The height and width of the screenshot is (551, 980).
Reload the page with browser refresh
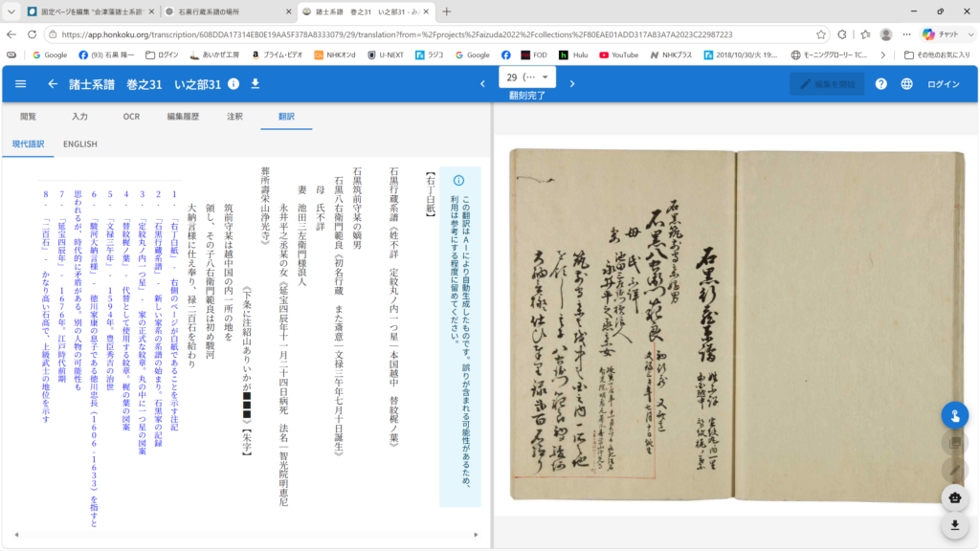click(32, 34)
